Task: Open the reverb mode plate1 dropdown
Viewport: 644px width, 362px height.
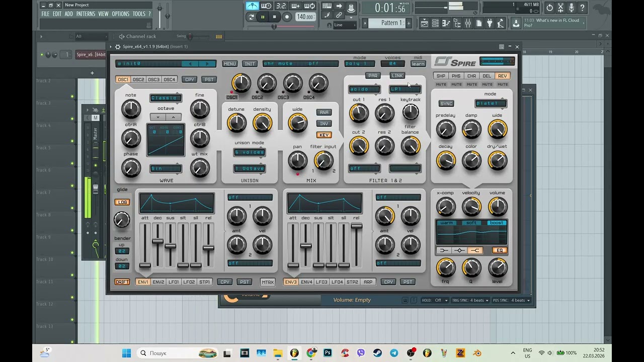Action: (x=491, y=104)
